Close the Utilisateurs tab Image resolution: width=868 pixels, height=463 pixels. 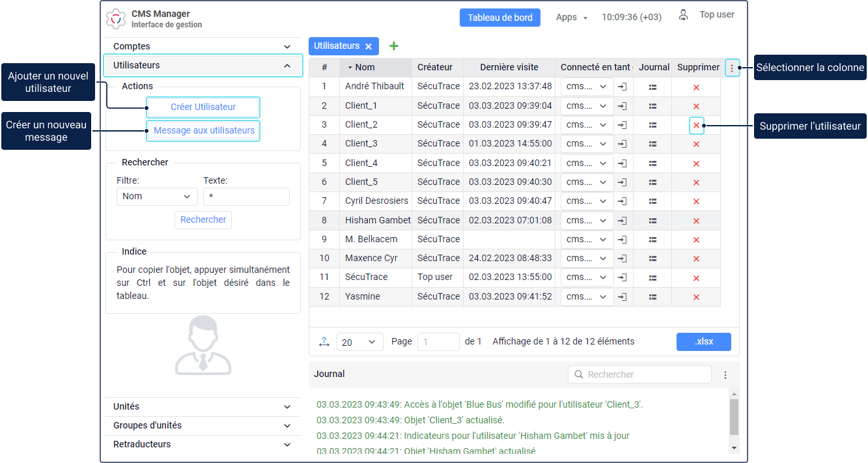click(x=369, y=46)
